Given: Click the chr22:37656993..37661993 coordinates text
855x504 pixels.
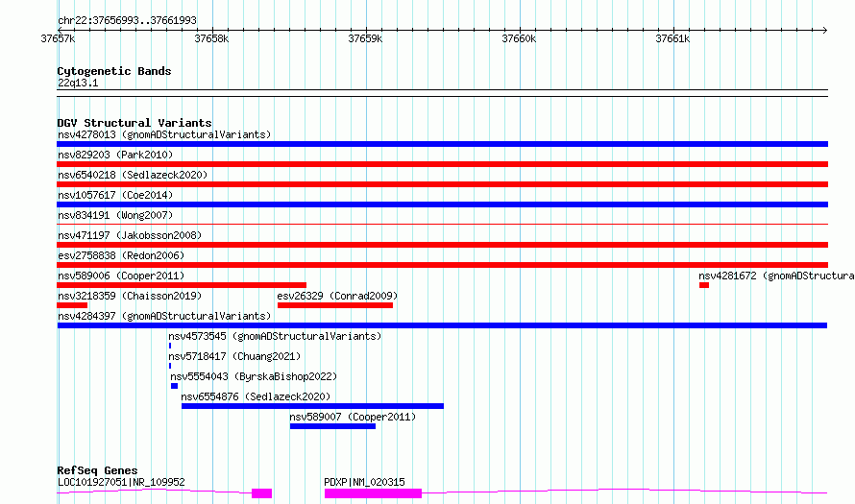Looking at the screenshot, I should click(127, 21).
